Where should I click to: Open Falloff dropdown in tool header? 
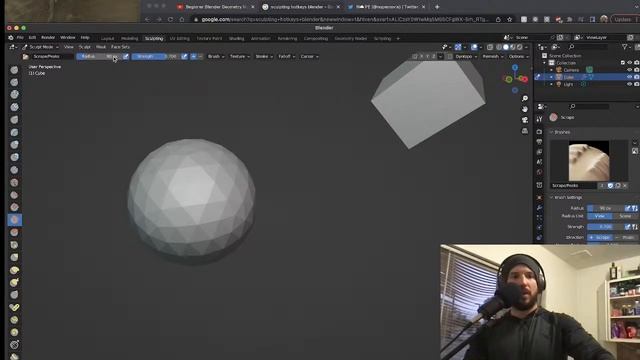tap(287, 56)
